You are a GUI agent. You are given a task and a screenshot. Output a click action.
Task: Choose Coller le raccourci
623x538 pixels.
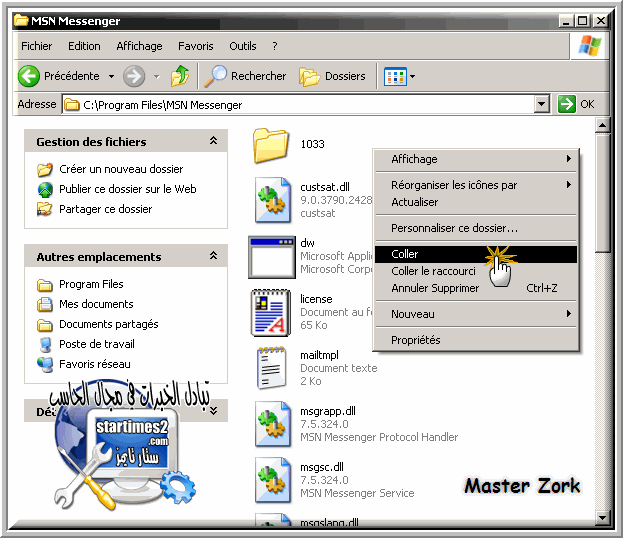coord(476,271)
